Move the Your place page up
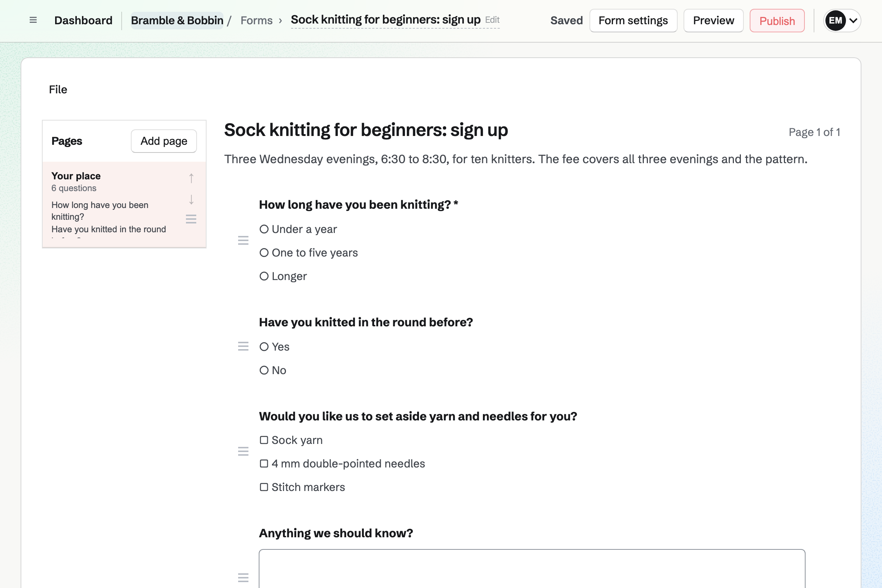882x588 pixels. 191,178
